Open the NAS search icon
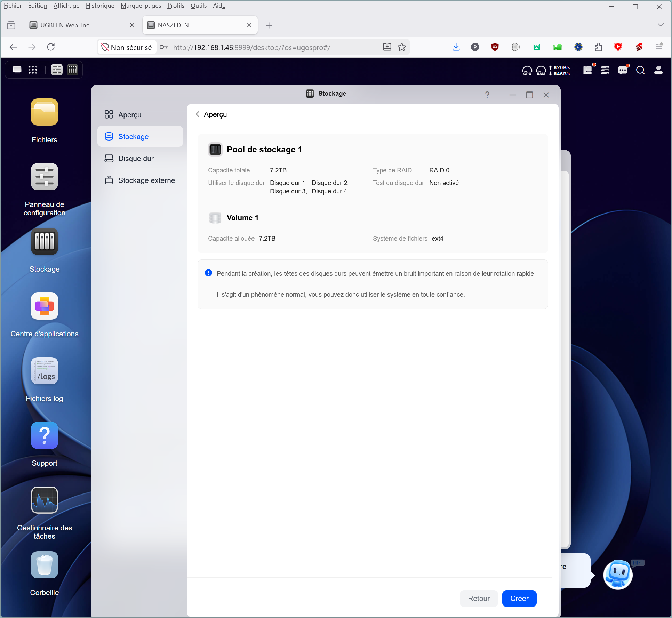The width and height of the screenshot is (672, 618). 640,70
